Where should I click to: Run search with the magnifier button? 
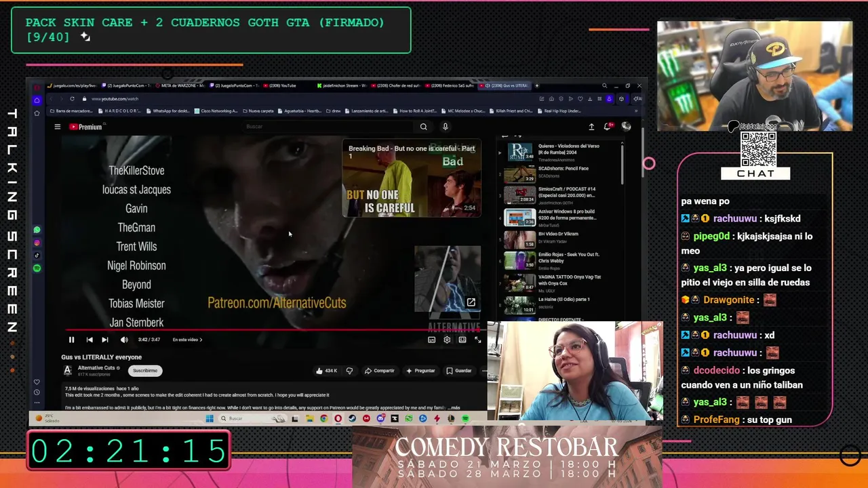[423, 127]
